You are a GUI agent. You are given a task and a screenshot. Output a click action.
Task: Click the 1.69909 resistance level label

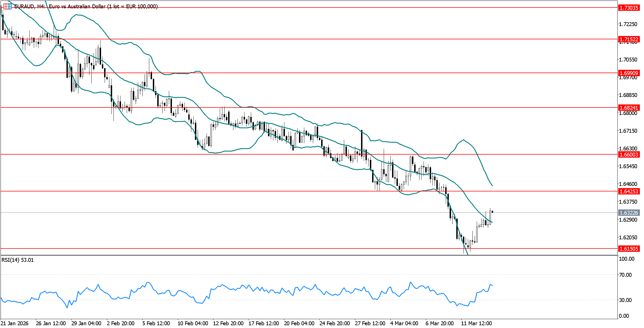click(628, 73)
